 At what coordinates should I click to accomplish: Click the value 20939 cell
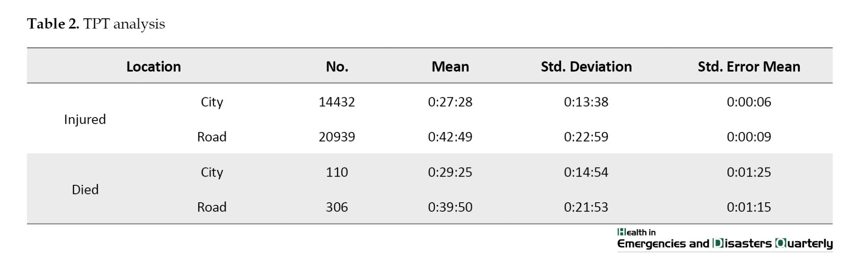click(x=337, y=137)
